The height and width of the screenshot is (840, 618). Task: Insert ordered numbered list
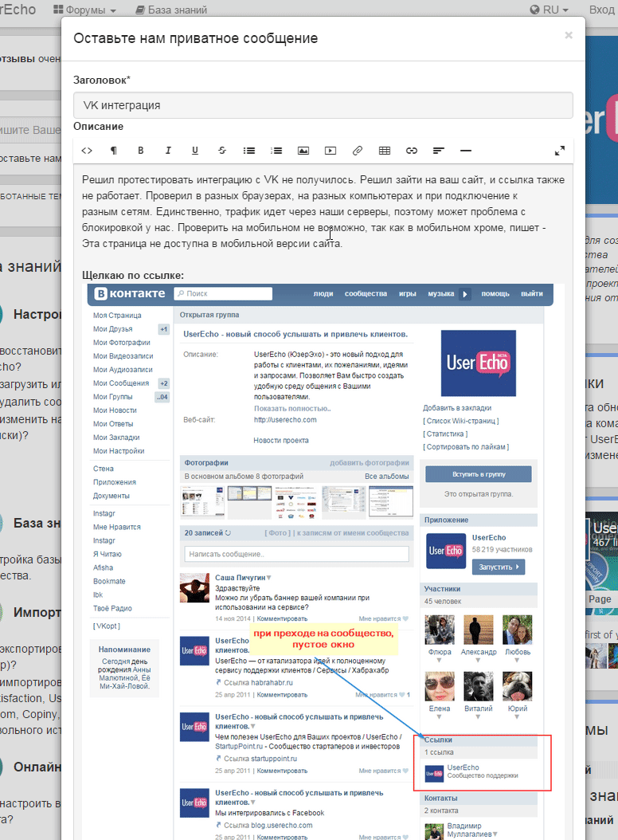point(276,151)
